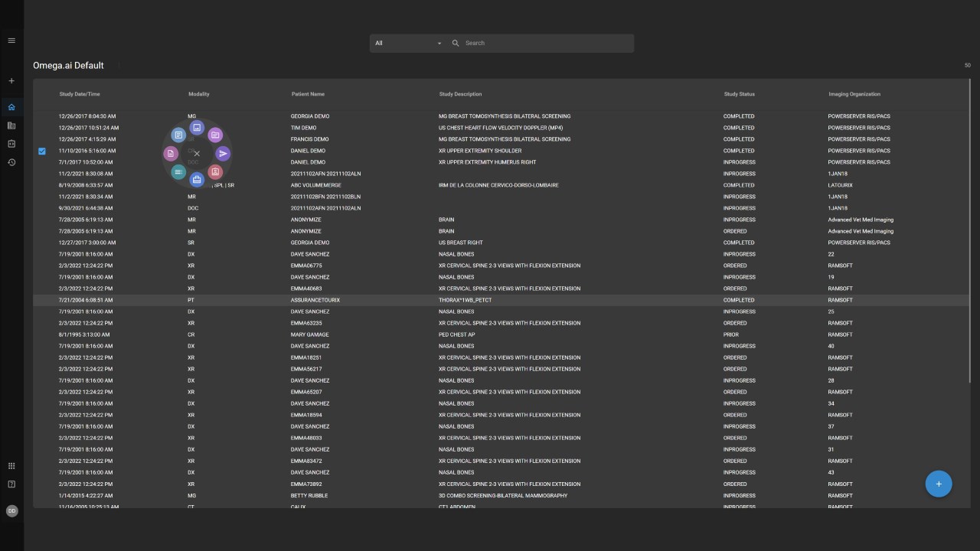Select the purple folder icon in radial menu
The height and width of the screenshot is (551, 980).
[215, 135]
